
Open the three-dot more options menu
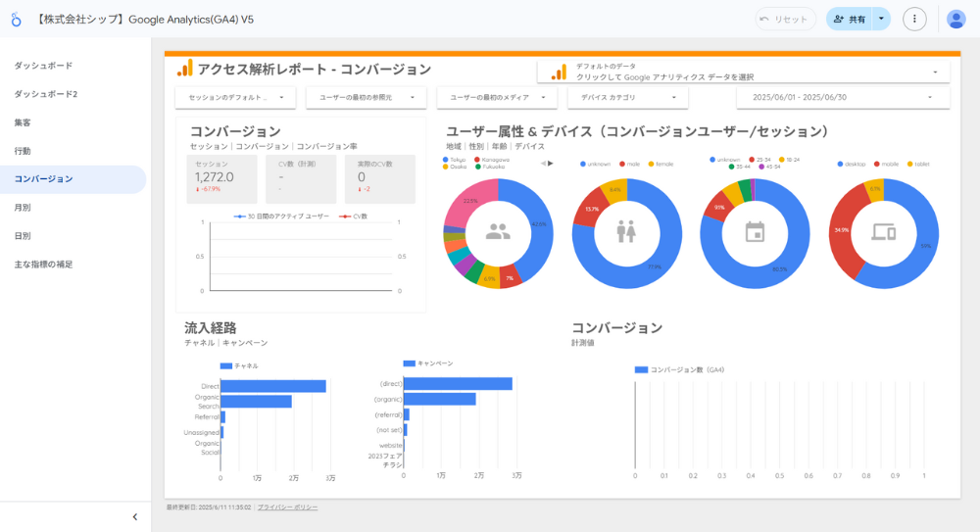coord(914,20)
